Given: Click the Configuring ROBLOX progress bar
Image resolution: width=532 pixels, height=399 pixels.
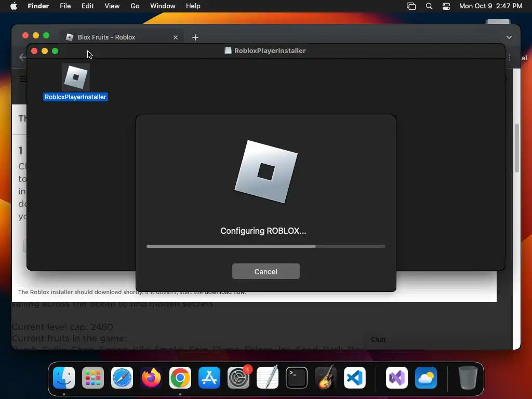Looking at the screenshot, I should click(265, 246).
